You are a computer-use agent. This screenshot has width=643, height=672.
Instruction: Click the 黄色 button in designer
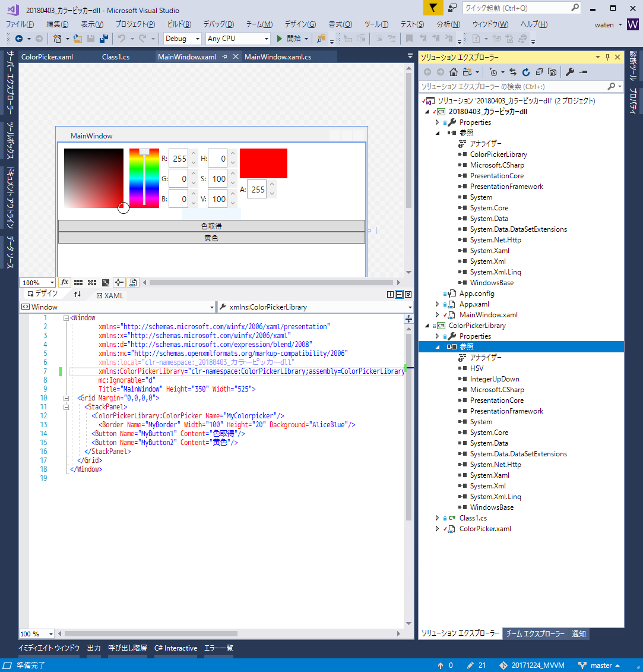coord(211,238)
